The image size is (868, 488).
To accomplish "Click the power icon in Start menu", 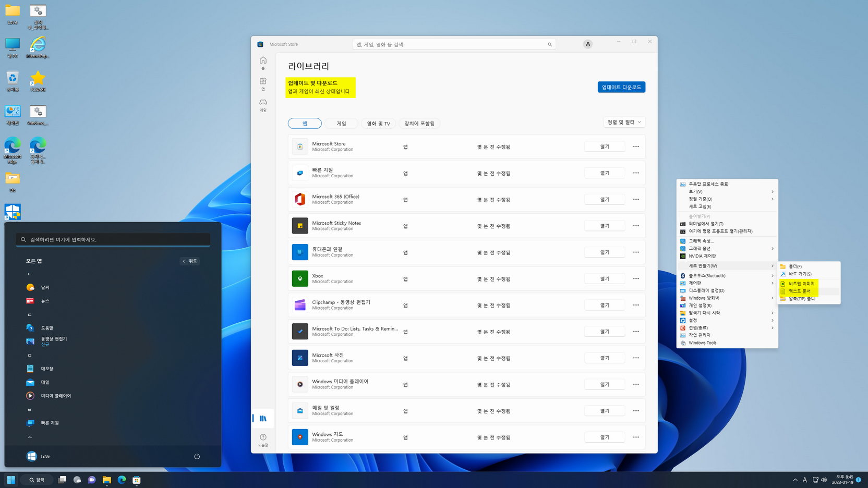I will click(197, 456).
